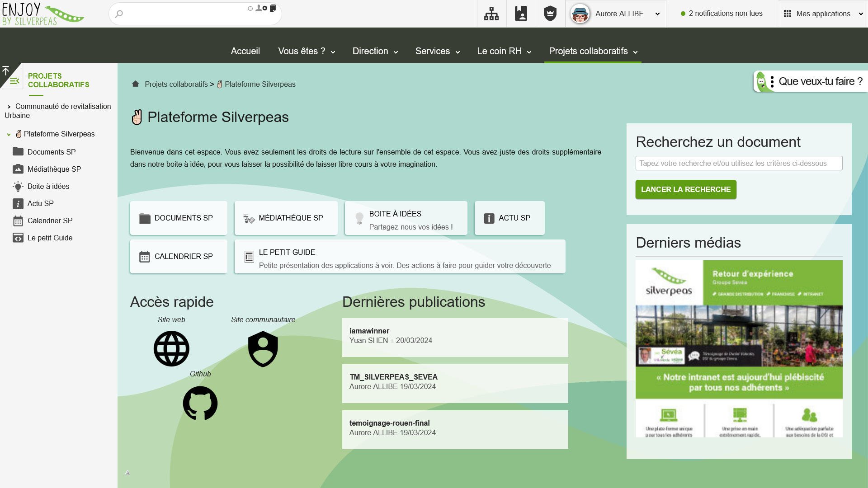Select the document search radio button
The width and height of the screenshot is (868, 488).
pos(265,8)
